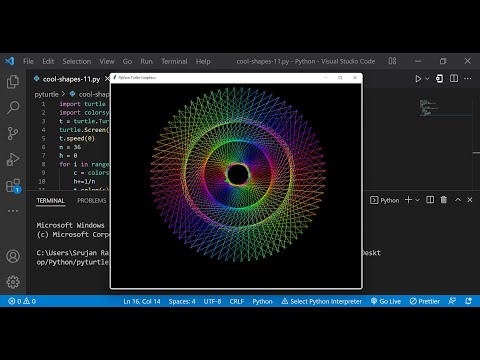Click line 6 'n = 36' code
This screenshot has width=480, height=360.
(70, 147)
